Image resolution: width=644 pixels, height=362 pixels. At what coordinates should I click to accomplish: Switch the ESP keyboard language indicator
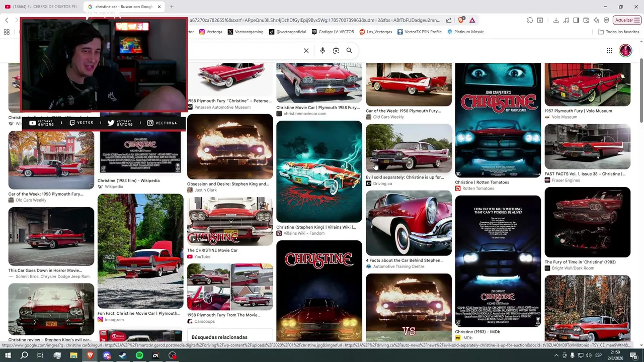click(x=598, y=355)
